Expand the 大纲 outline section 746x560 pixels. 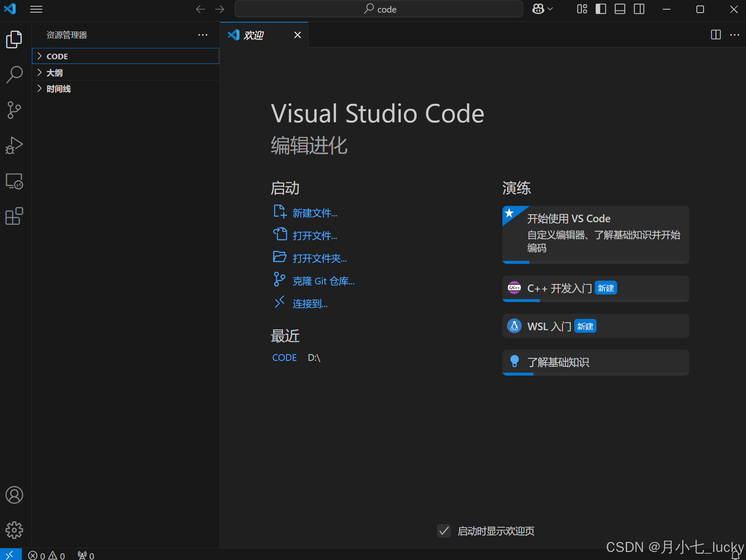tap(126, 73)
